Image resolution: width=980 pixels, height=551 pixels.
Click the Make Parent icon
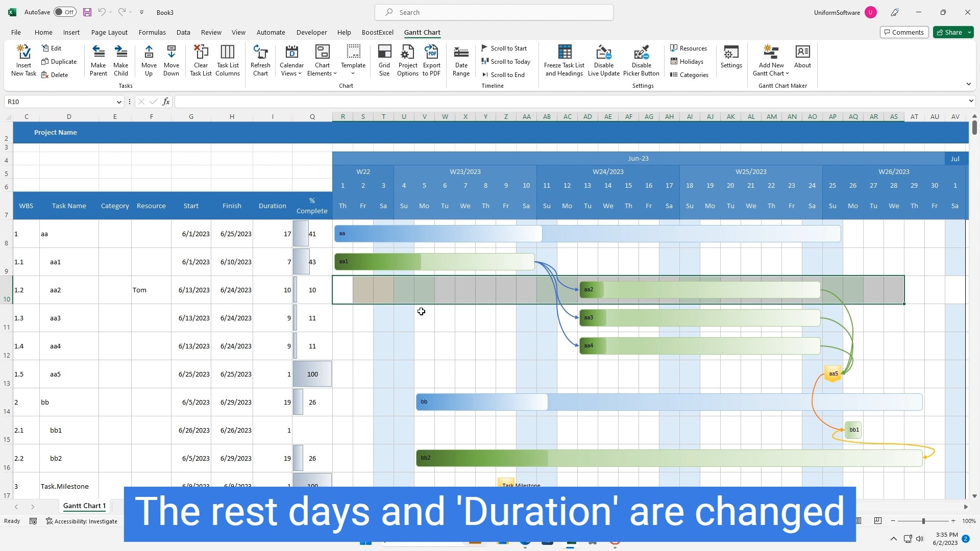98,53
